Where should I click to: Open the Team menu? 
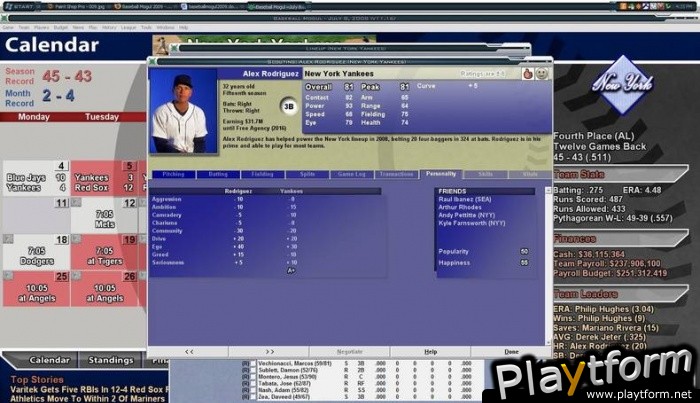point(24,28)
